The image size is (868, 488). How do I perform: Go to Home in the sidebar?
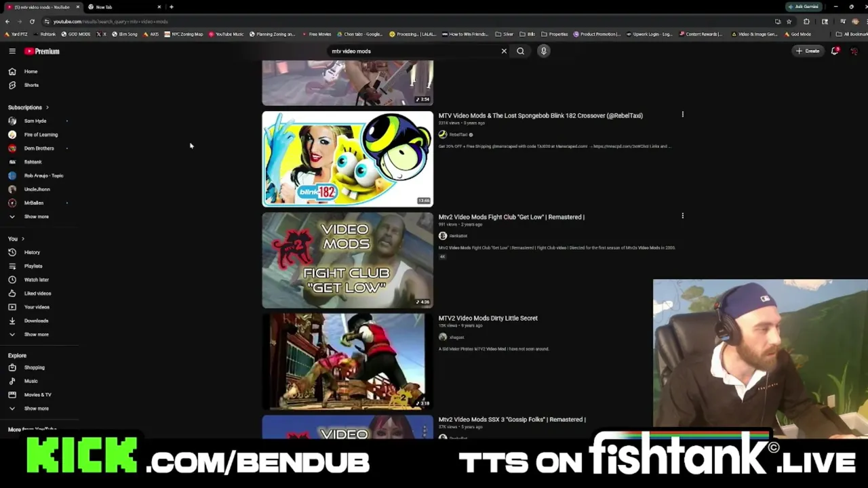point(24,71)
